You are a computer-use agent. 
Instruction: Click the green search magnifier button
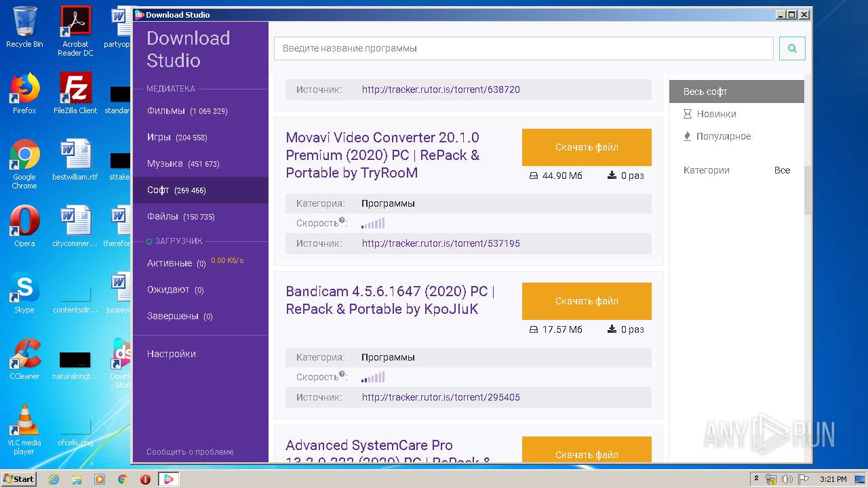coord(792,49)
